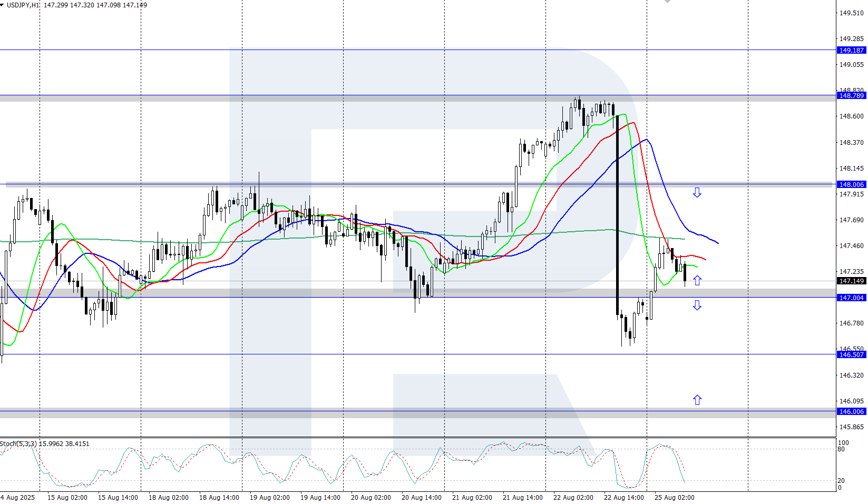Click the Stochastic 80 level scale label

coord(841,449)
